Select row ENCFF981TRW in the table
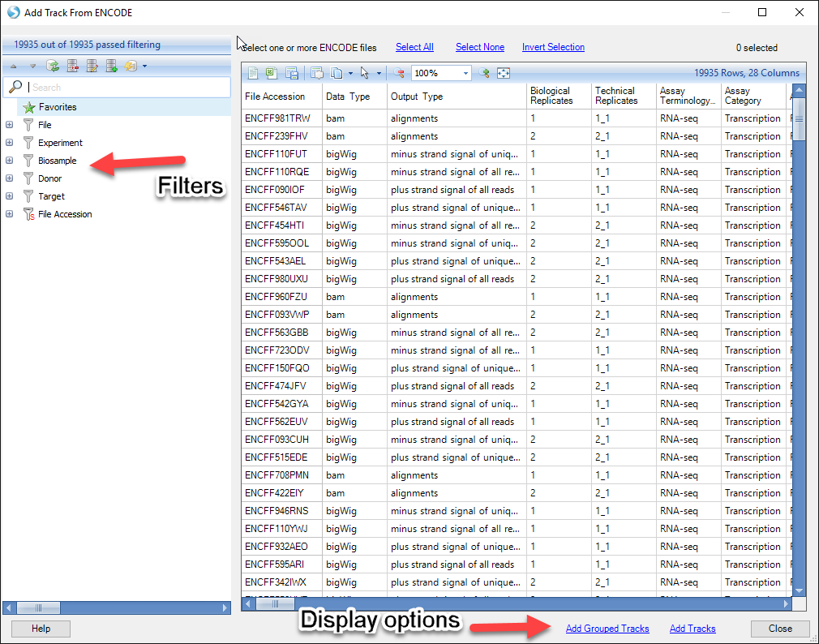819x644 pixels. point(516,118)
